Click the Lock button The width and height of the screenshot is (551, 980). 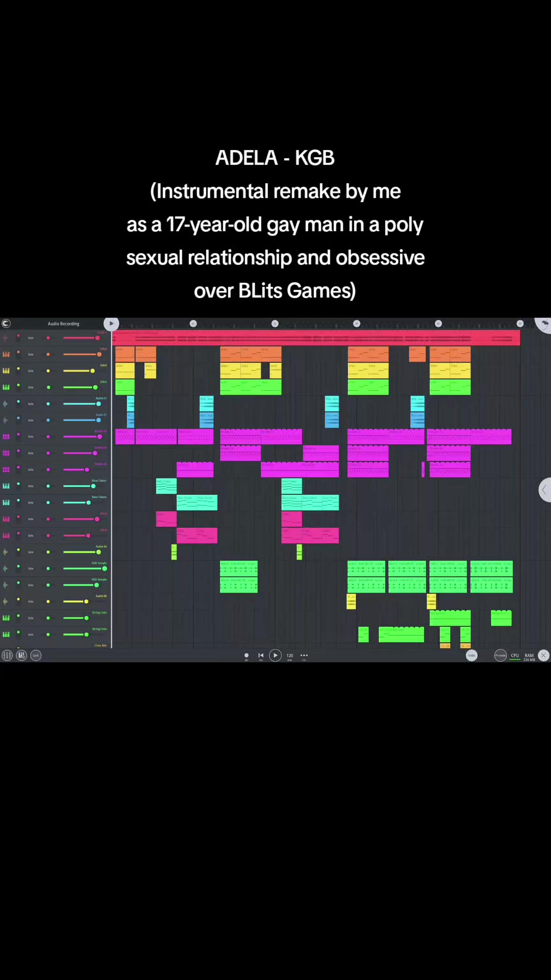(x=36, y=655)
